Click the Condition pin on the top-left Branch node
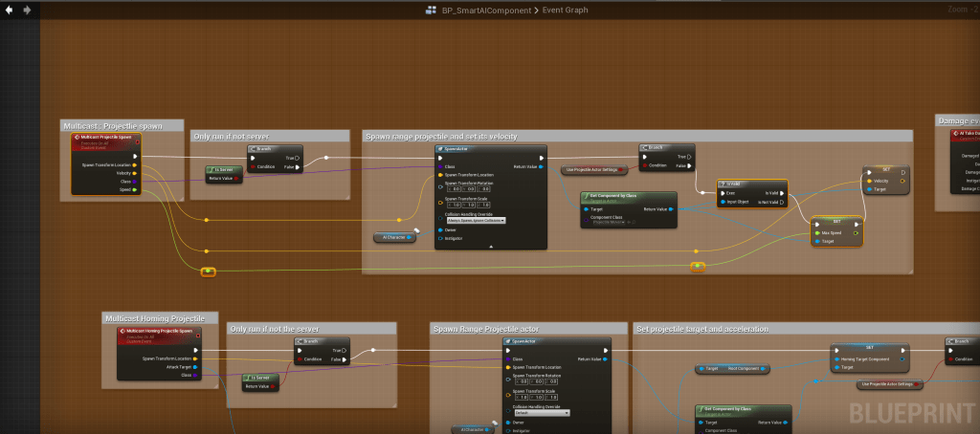The width and height of the screenshot is (980, 434). 253,167
